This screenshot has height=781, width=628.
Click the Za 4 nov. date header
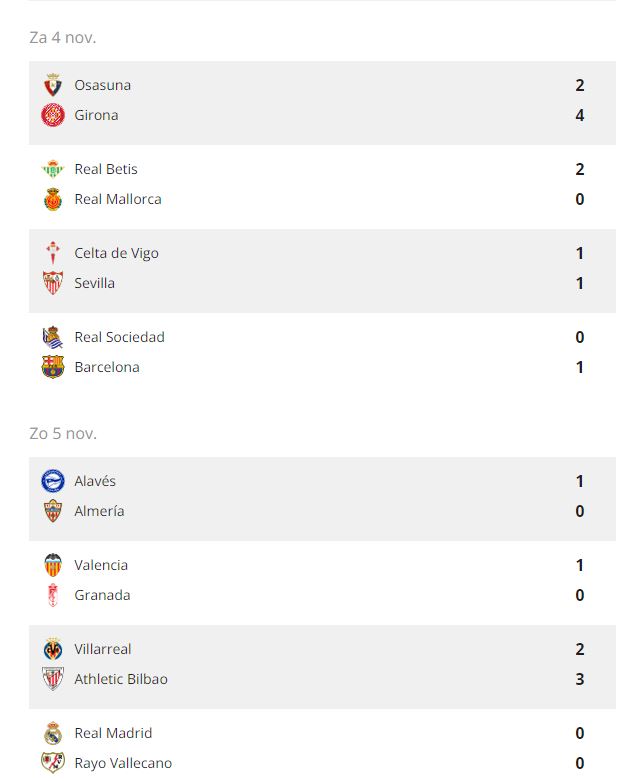pos(63,37)
